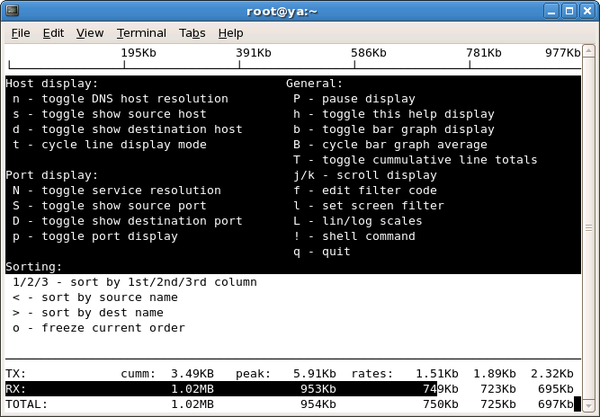Viewport: 600px width, 417px height.
Task: Click 'B - cycle bar graph average' line
Action: pos(390,145)
